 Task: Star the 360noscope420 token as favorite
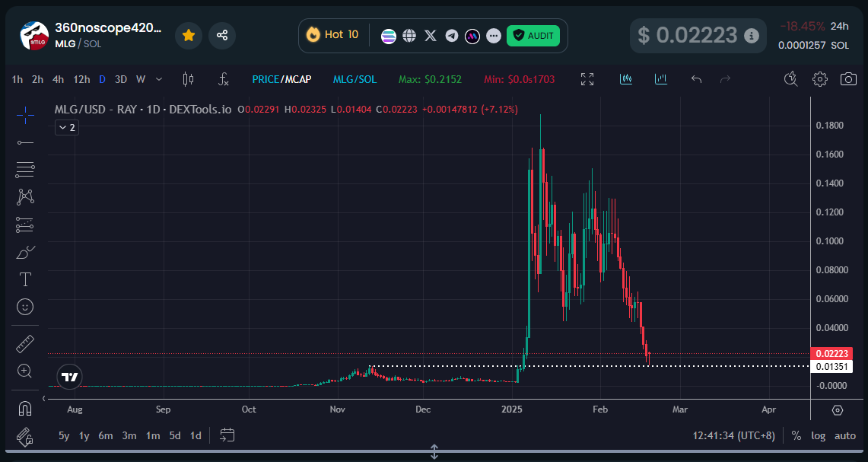(188, 35)
